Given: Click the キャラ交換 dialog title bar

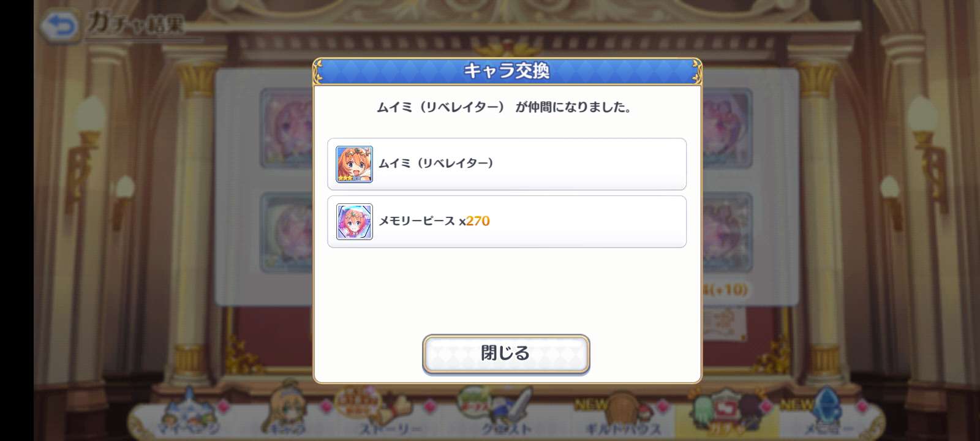Looking at the screenshot, I should pyautogui.click(x=507, y=71).
